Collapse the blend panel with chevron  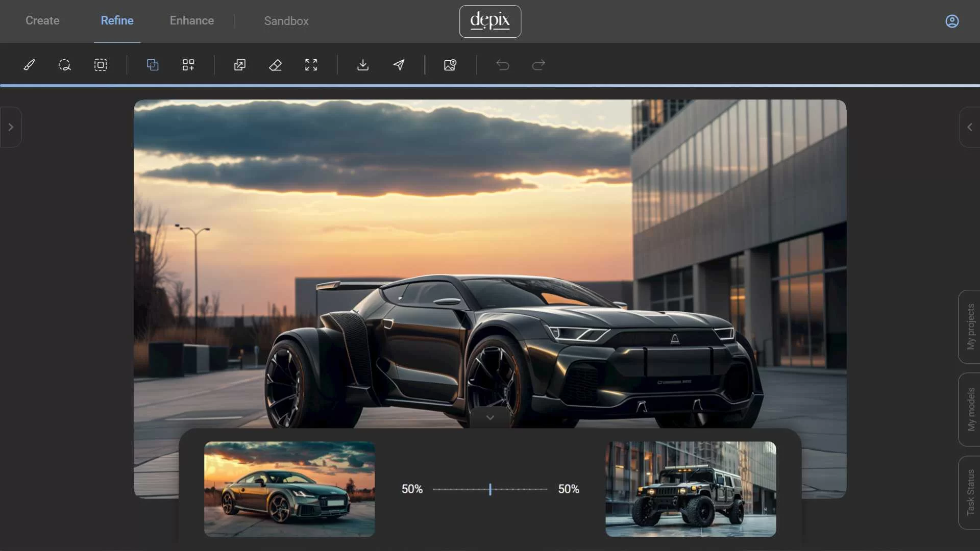coord(490,418)
